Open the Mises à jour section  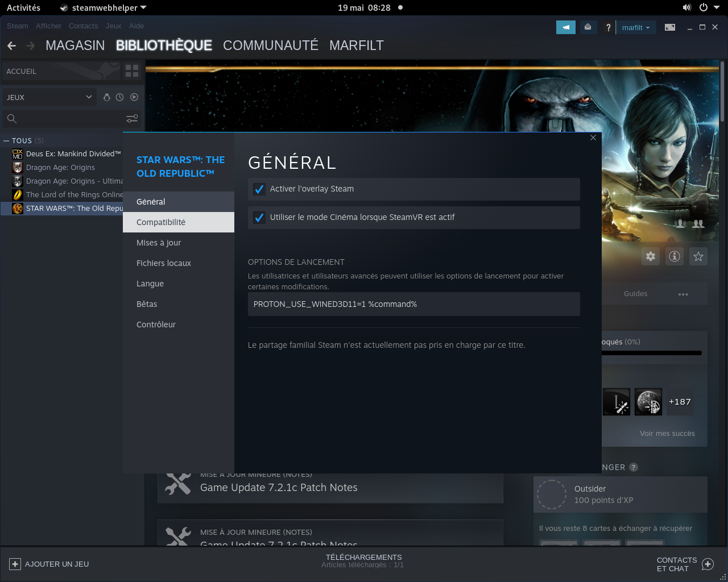(x=179, y=243)
